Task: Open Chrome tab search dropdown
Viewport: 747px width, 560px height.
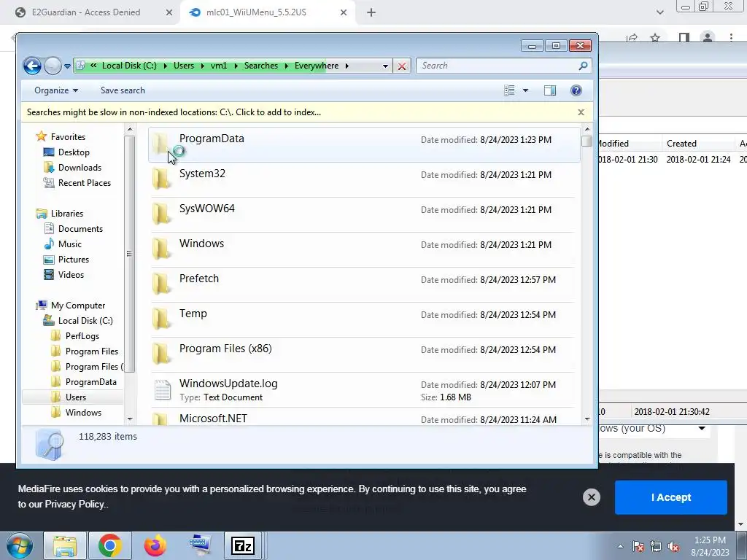Action: click(x=659, y=12)
